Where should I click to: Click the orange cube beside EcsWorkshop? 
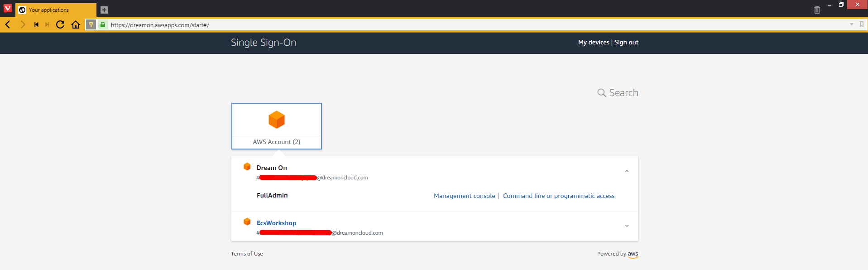tap(247, 222)
